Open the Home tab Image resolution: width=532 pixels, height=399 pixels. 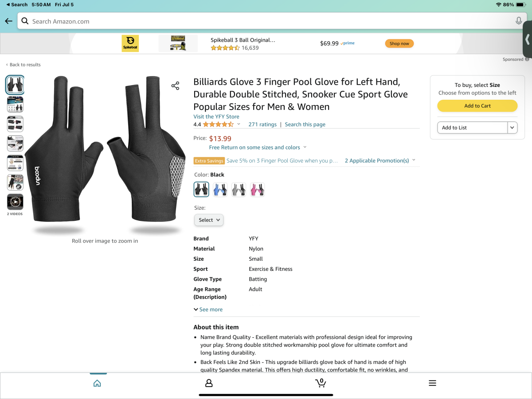[x=97, y=383]
